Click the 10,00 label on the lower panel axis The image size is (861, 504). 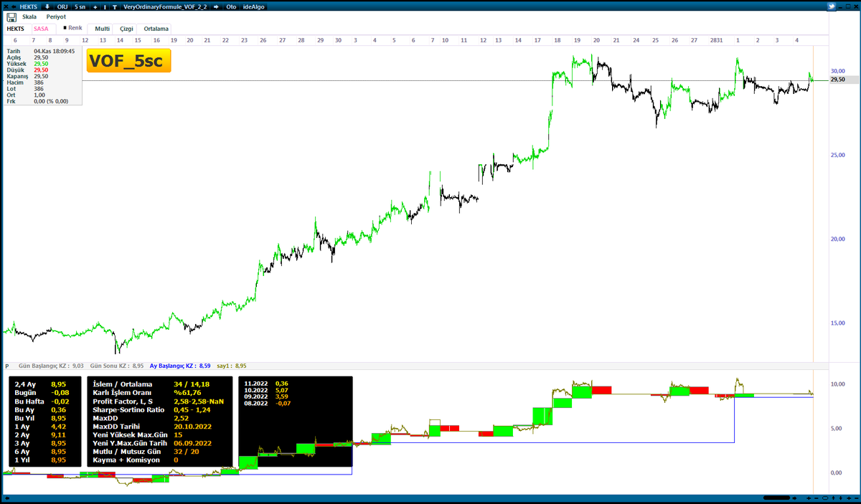[837, 384]
